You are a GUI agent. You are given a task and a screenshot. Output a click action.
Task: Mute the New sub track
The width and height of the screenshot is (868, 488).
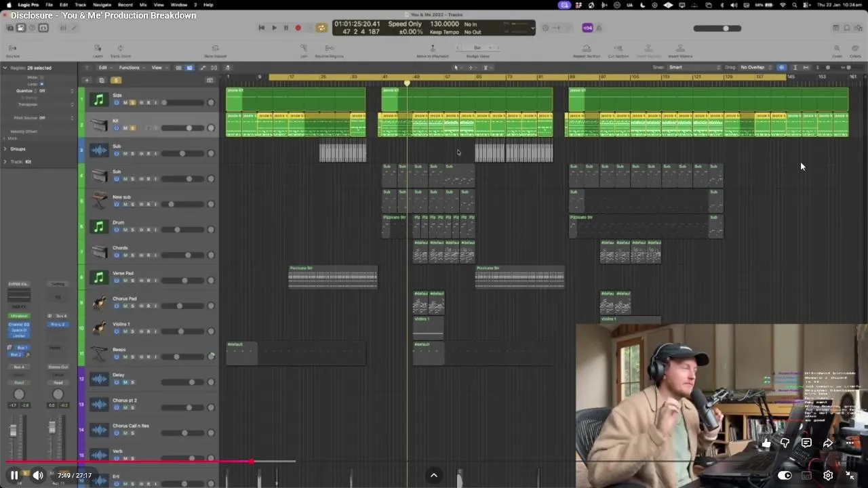(125, 204)
